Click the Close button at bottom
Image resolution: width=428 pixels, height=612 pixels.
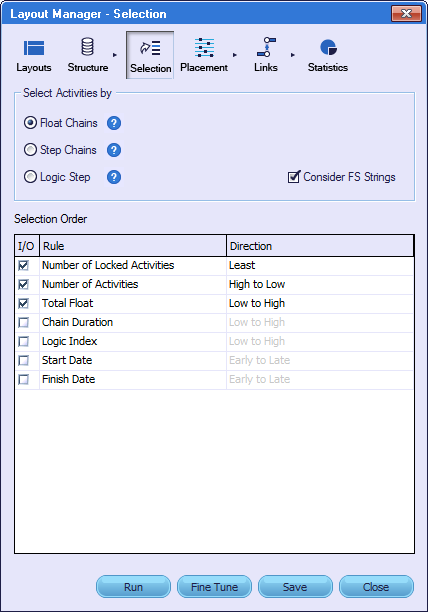point(376,587)
